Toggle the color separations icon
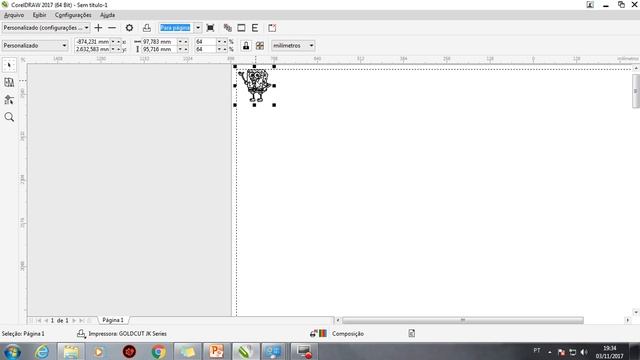The width and height of the screenshot is (640, 360). (228, 28)
